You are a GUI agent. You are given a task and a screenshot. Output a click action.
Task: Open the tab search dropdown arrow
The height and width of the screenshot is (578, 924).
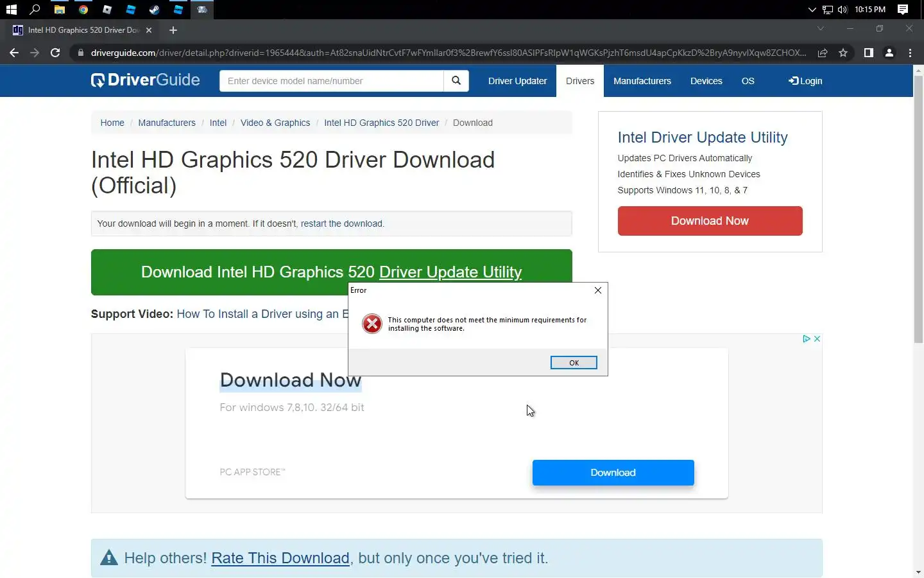820,28
